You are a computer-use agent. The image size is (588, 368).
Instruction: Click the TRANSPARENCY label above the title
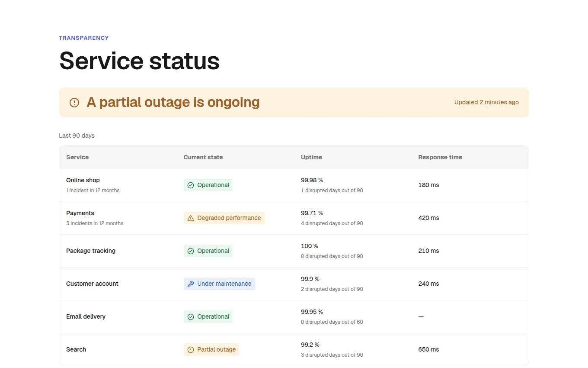coord(84,38)
